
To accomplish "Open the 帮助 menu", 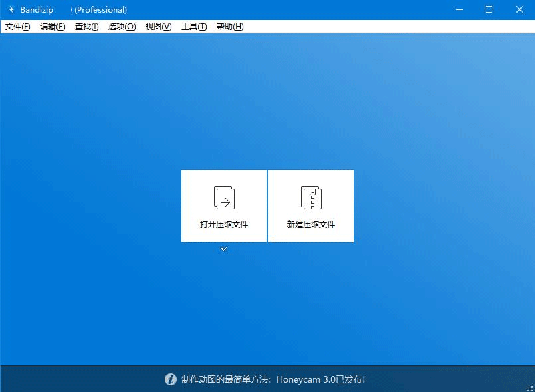I will (229, 26).
